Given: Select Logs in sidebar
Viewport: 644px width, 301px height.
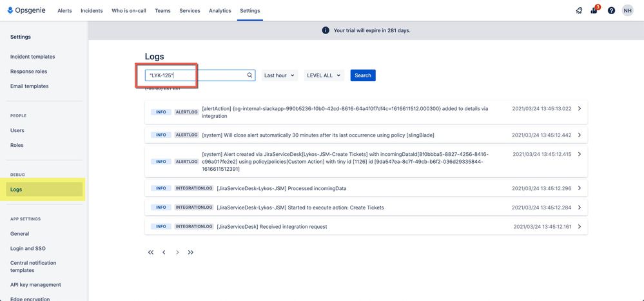Looking at the screenshot, I should point(44,189).
